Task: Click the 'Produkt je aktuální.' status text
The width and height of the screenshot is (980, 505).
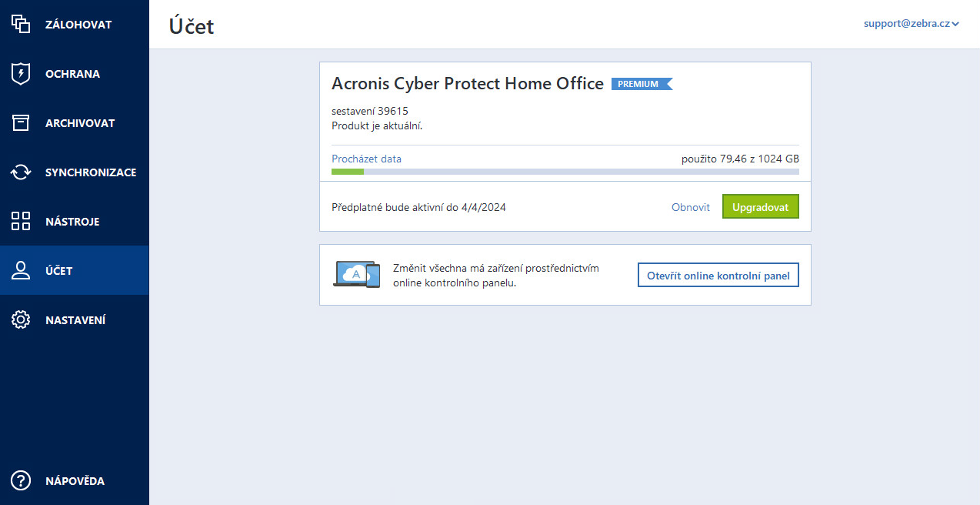Action: (x=377, y=125)
